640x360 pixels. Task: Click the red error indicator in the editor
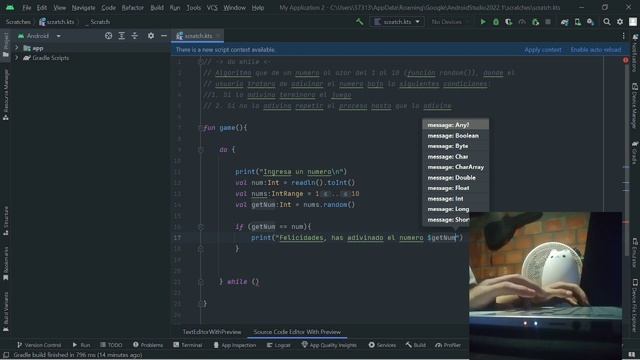click(626, 60)
